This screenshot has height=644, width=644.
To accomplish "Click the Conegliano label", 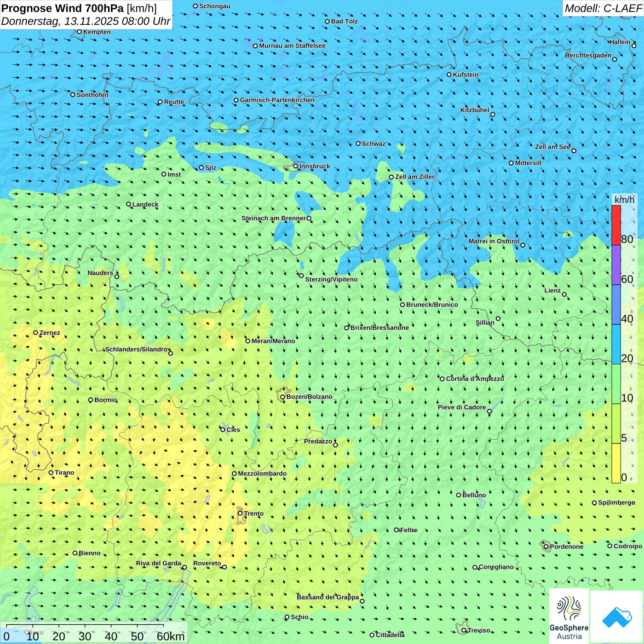I will pos(496,567).
